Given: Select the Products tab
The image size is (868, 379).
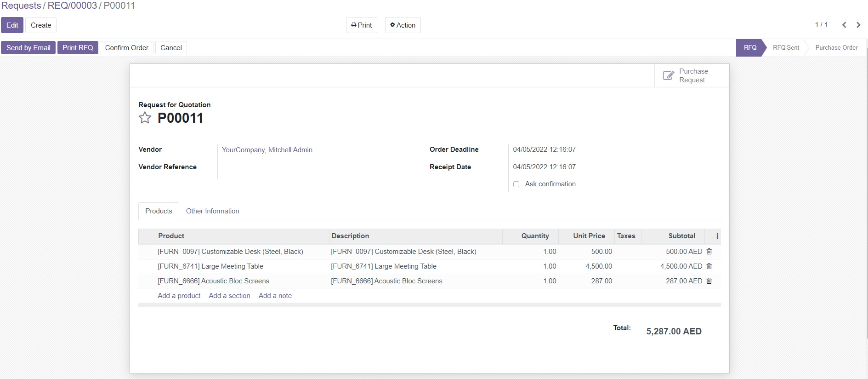Looking at the screenshot, I should pyautogui.click(x=159, y=211).
